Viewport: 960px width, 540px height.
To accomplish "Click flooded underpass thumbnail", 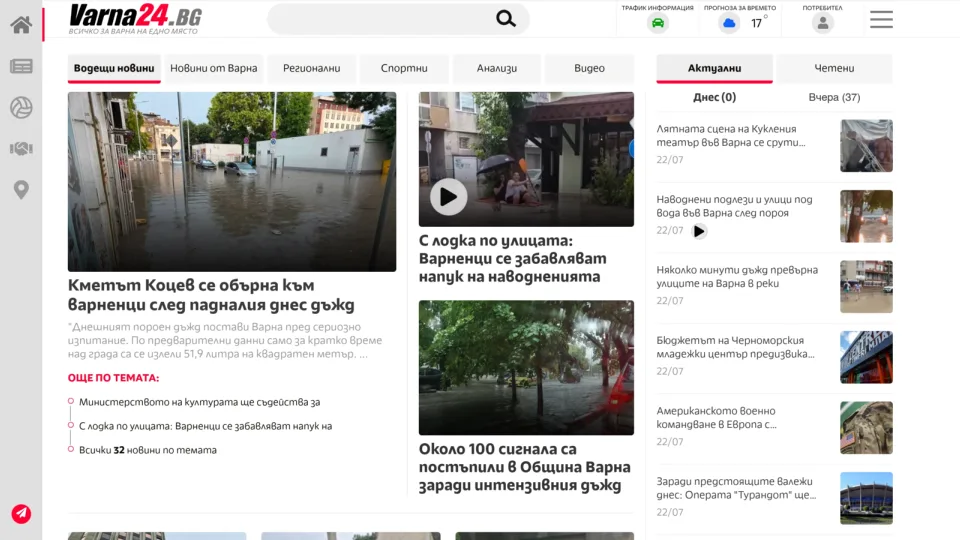I will pyautogui.click(x=866, y=216).
